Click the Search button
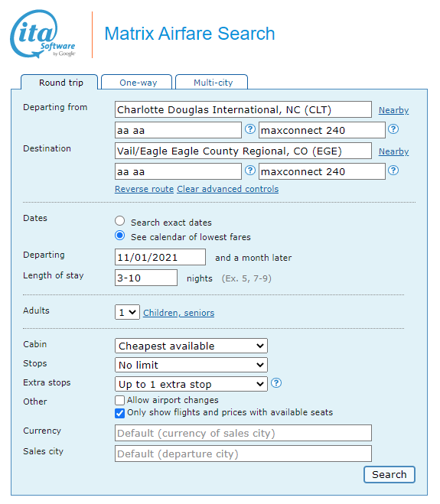440x504 pixels. click(x=389, y=474)
